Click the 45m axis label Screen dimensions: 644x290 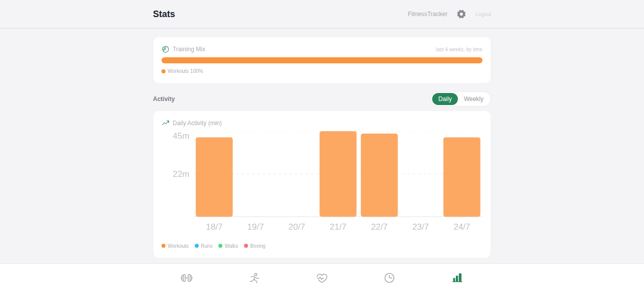(x=181, y=136)
